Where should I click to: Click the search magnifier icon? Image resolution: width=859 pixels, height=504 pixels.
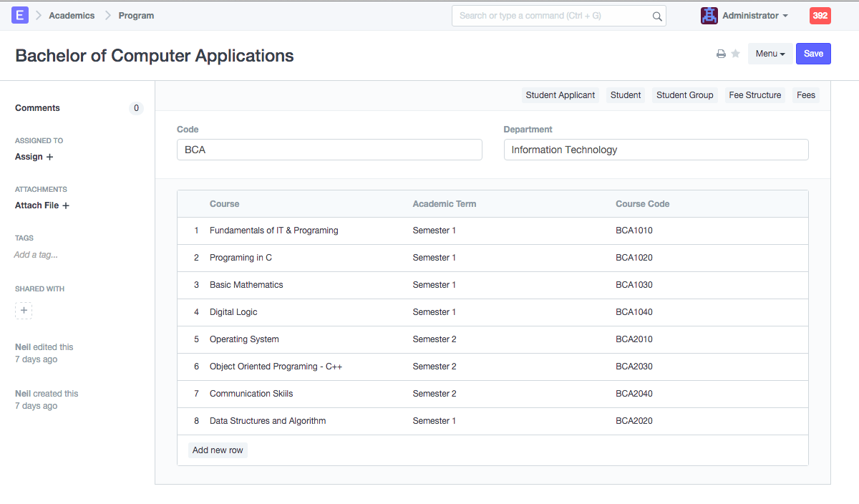point(657,16)
